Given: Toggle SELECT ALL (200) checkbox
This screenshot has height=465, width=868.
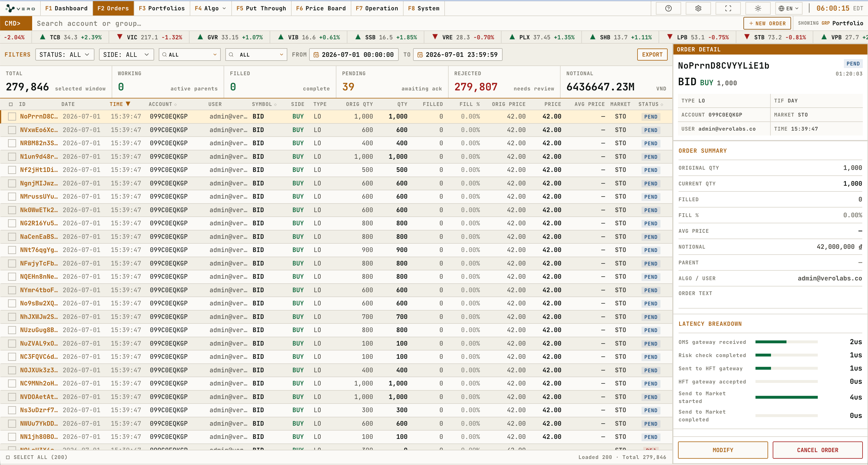Looking at the screenshot, I should (x=8, y=457).
